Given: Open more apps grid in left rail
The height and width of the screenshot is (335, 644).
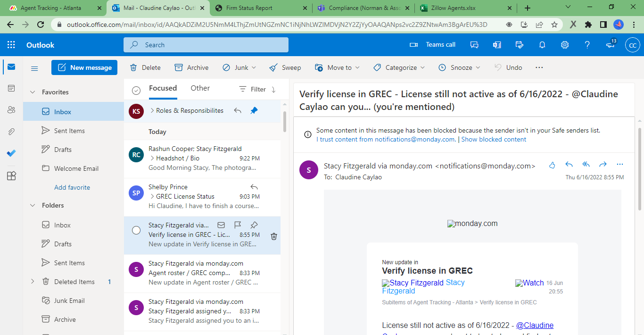Looking at the screenshot, I should point(11,176).
